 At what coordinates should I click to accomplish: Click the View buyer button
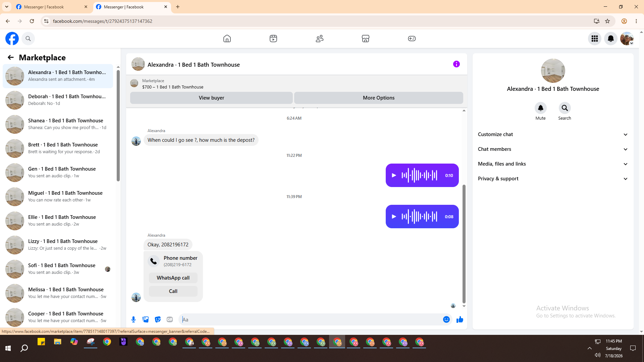click(x=211, y=98)
